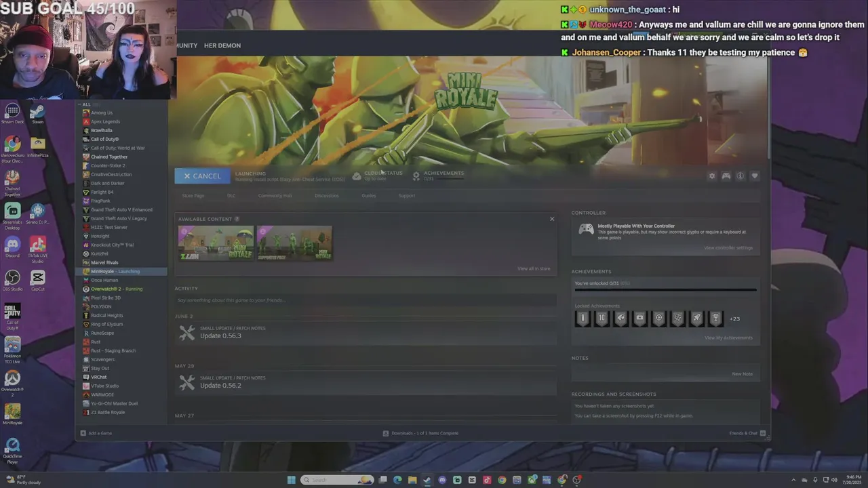Click the Controller gamepad icon in panel
Screen dimensions: 868x488
pos(586,230)
